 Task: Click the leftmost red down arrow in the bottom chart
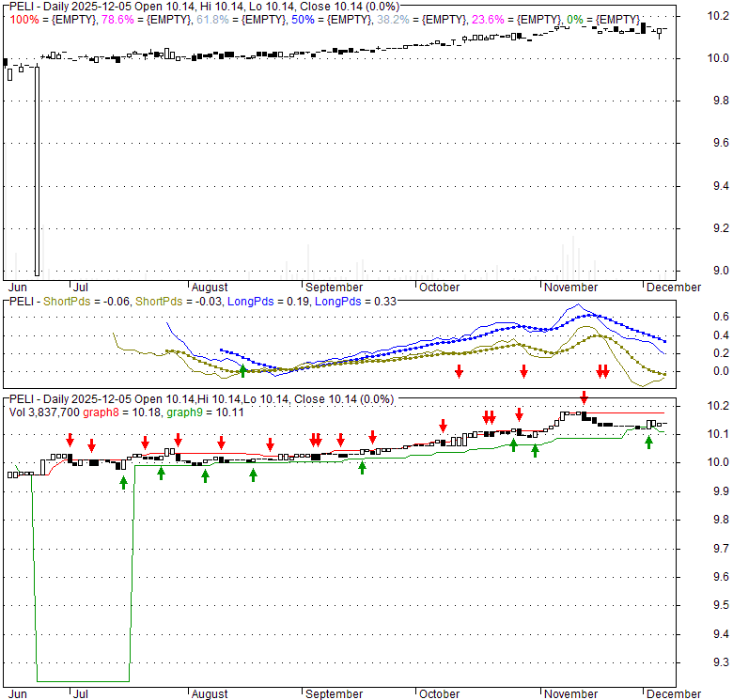(70, 441)
